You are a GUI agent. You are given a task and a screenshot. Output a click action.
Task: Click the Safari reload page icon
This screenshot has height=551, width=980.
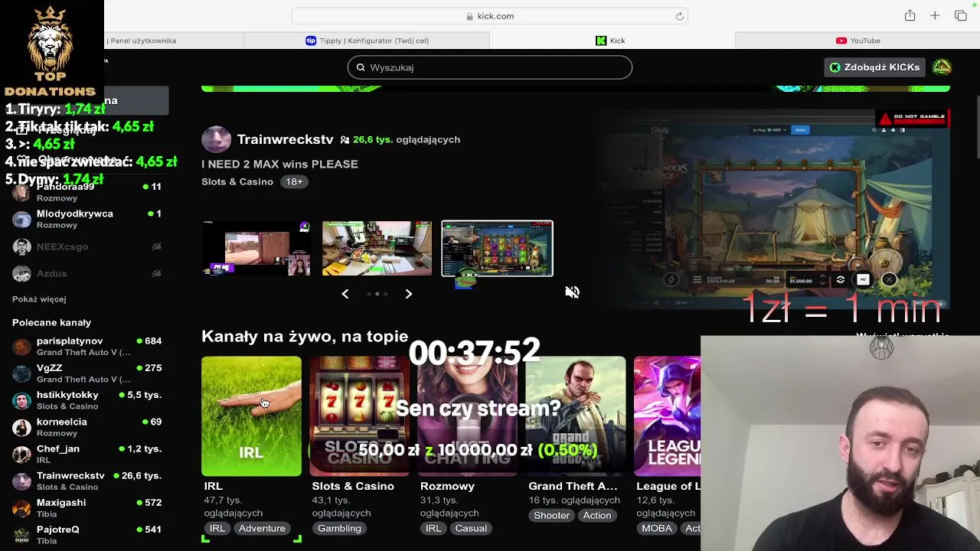click(x=679, y=16)
